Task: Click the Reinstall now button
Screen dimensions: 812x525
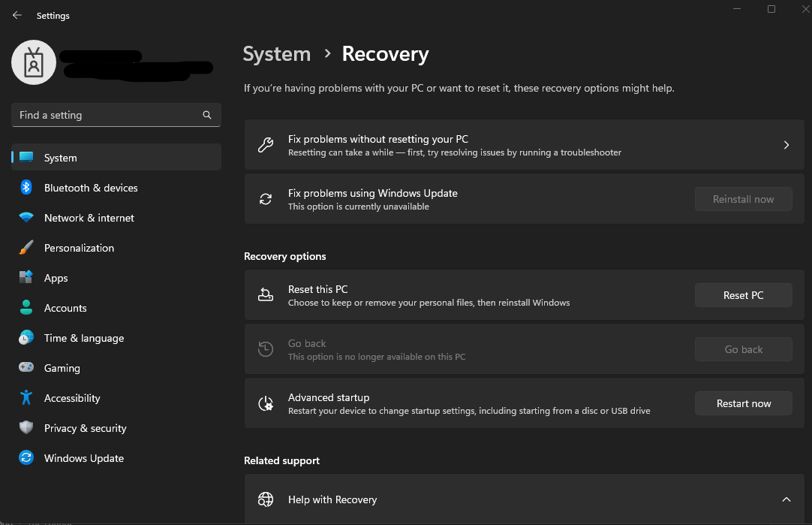Action: pyautogui.click(x=743, y=199)
